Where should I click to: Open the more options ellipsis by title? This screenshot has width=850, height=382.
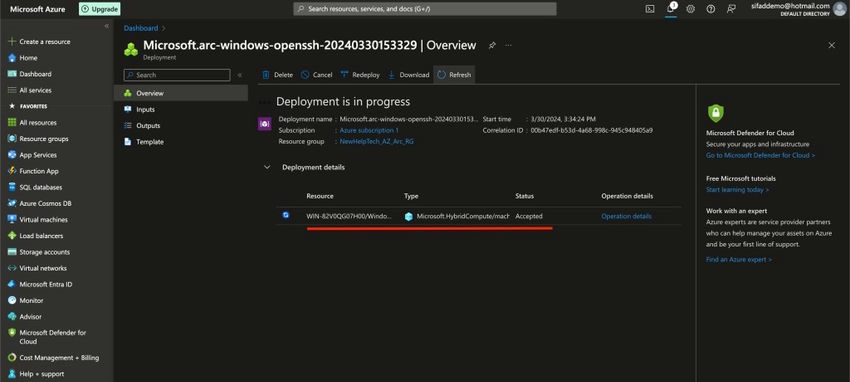[x=508, y=46]
